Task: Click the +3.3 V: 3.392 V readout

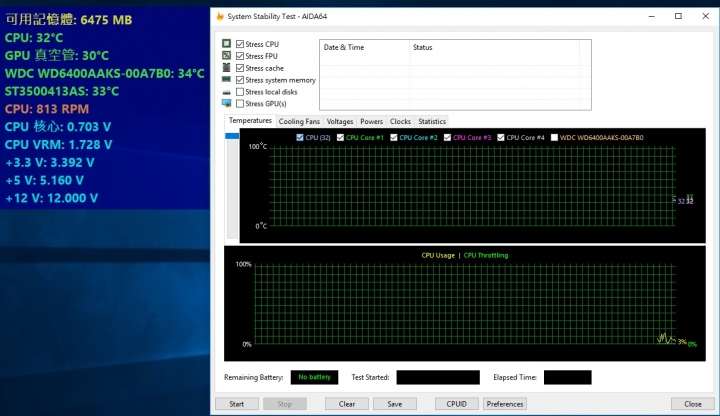Action: (50, 163)
